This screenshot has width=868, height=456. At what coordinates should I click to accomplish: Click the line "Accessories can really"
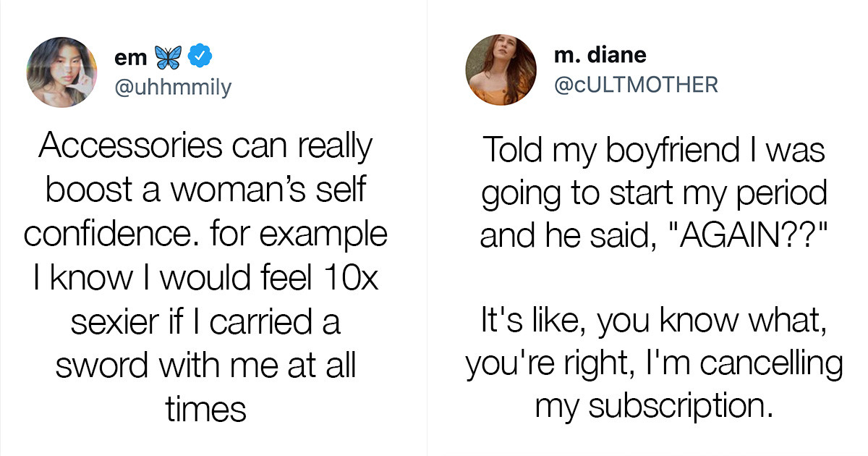pos(205,146)
